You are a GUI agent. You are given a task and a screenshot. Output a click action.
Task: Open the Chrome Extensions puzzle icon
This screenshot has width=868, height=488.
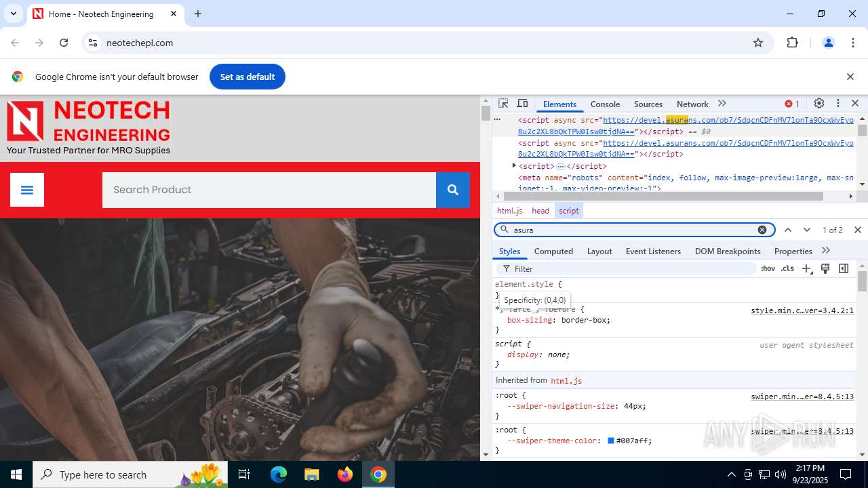coord(793,43)
